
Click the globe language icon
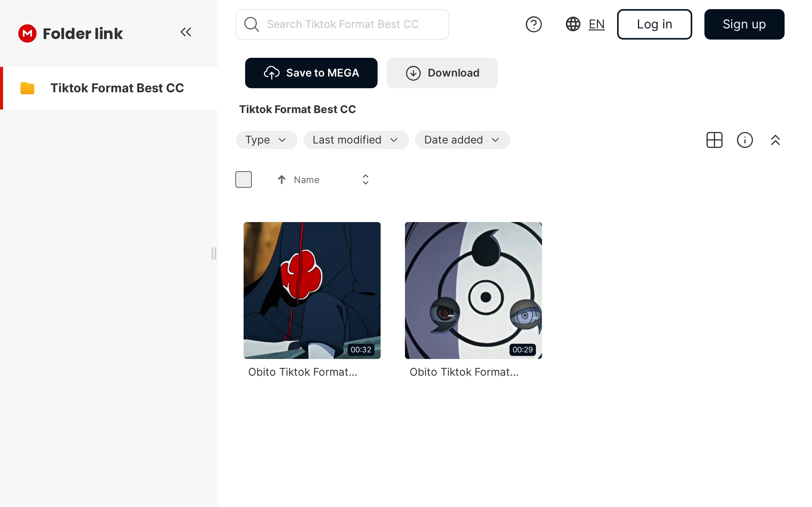coord(573,24)
